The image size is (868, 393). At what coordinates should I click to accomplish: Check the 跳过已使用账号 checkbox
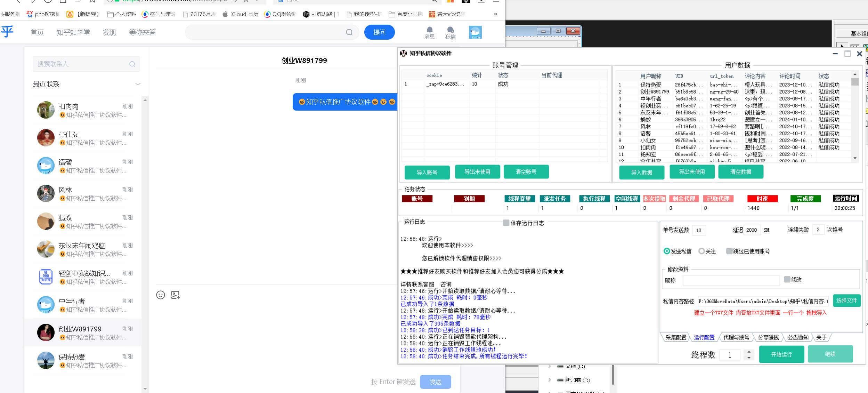click(729, 251)
